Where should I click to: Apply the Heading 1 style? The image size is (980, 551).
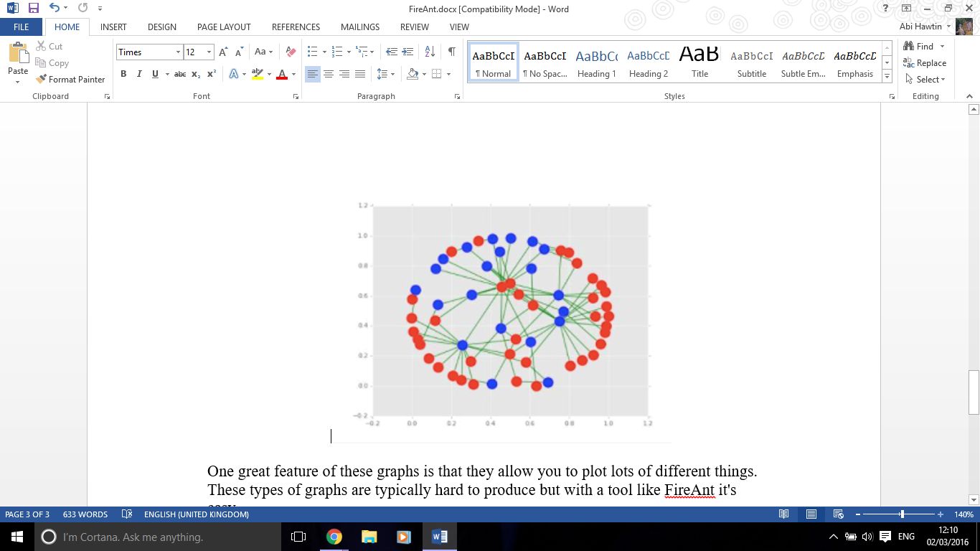tap(596, 62)
